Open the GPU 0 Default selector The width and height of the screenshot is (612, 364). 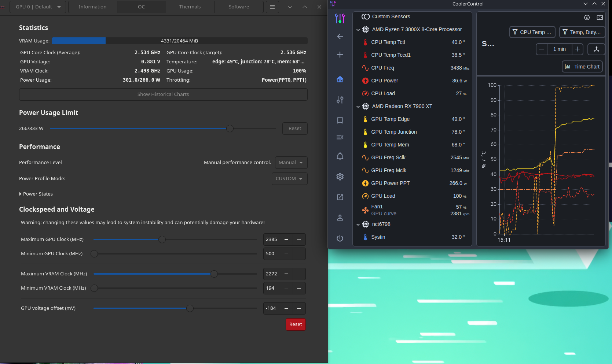[x=37, y=7]
